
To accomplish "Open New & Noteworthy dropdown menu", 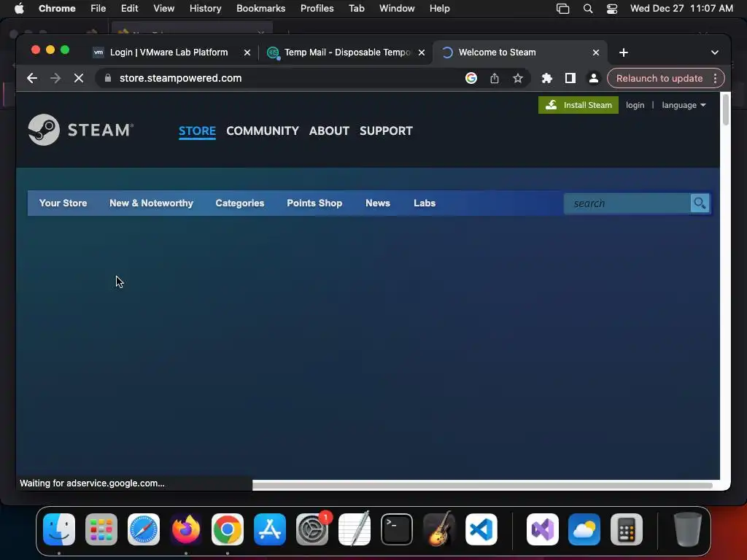I will point(151,203).
